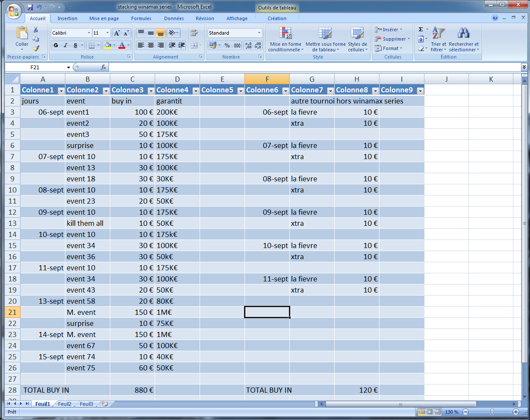This screenshot has width=530, height=420.
Task: Switch to Page Layout view in status bar
Action: (x=430, y=412)
